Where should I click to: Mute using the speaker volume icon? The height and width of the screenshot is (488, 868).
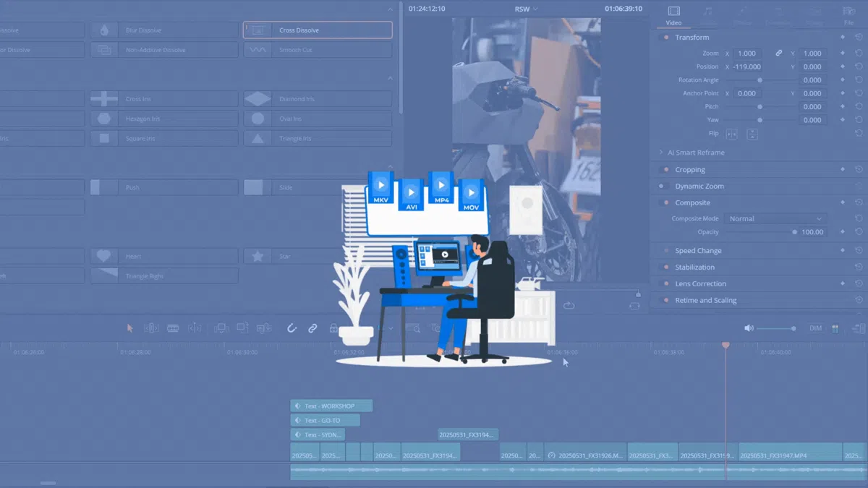click(x=749, y=328)
